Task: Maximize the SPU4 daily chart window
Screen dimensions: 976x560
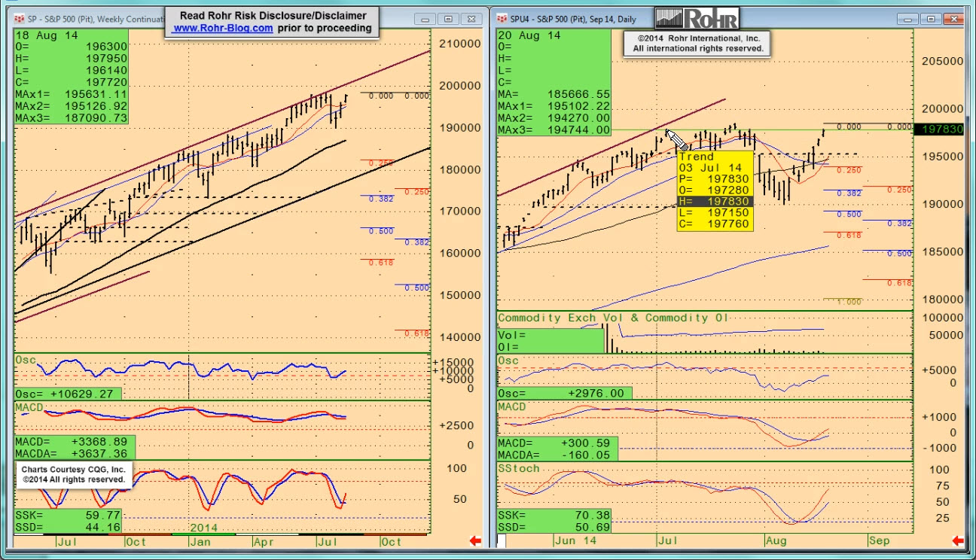Action: (932, 19)
